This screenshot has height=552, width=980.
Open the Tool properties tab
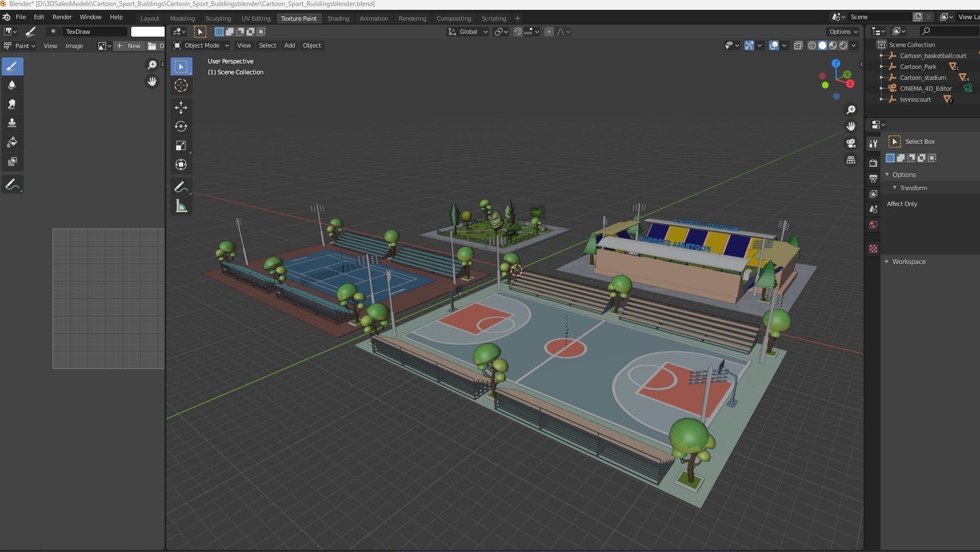tap(873, 143)
